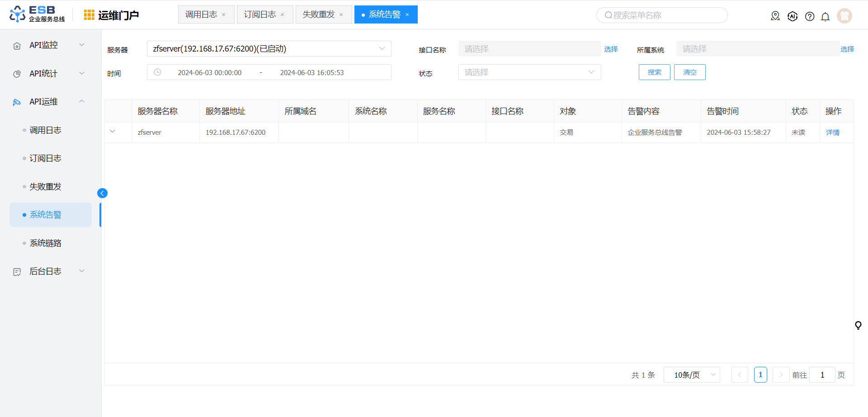Click the notification bell icon

(825, 16)
